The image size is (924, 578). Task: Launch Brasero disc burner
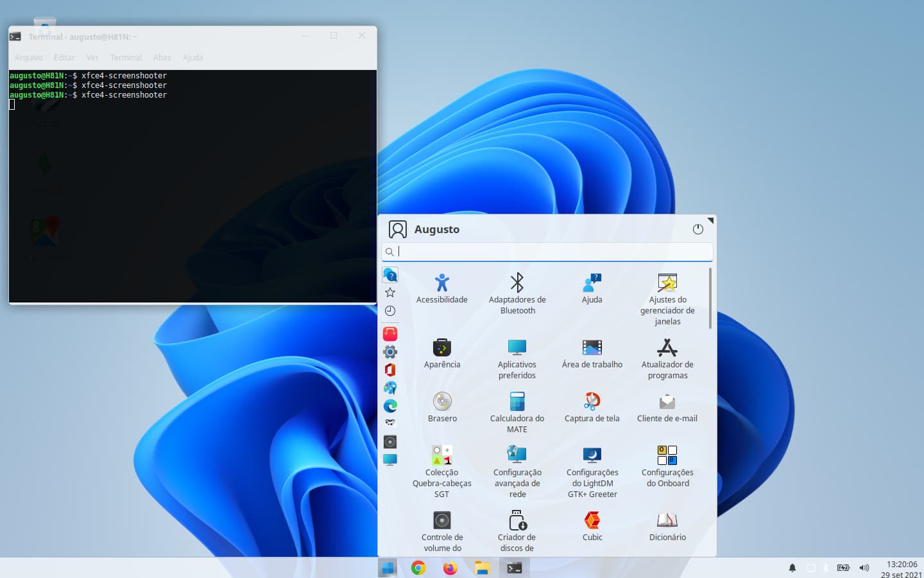point(442,407)
